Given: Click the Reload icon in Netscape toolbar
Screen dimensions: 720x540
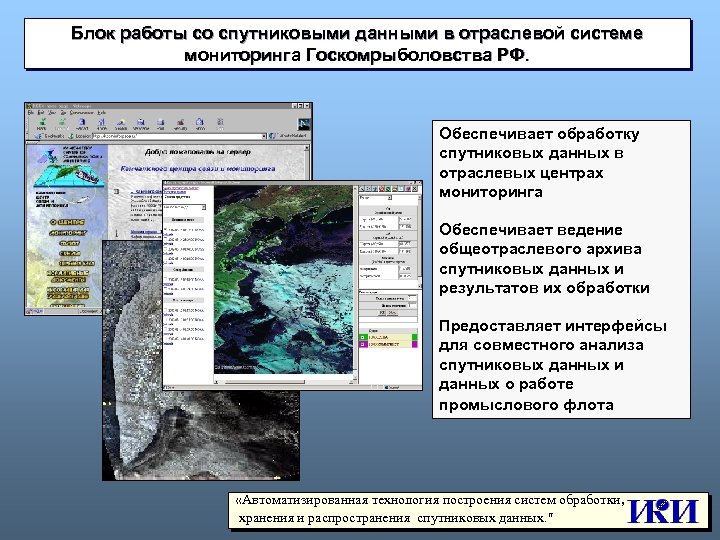Looking at the screenshot, I should point(82,122).
